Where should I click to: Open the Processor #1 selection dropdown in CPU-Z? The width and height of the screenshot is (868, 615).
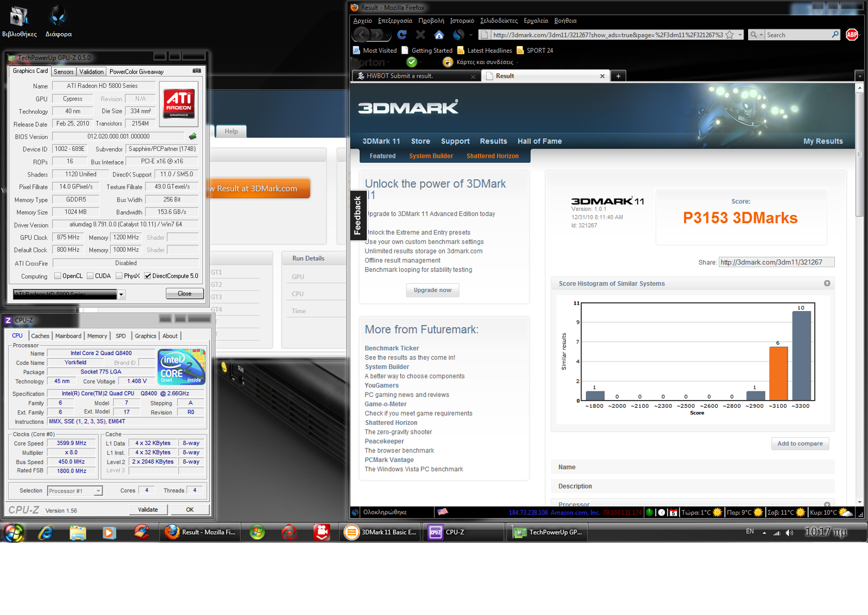(x=98, y=491)
